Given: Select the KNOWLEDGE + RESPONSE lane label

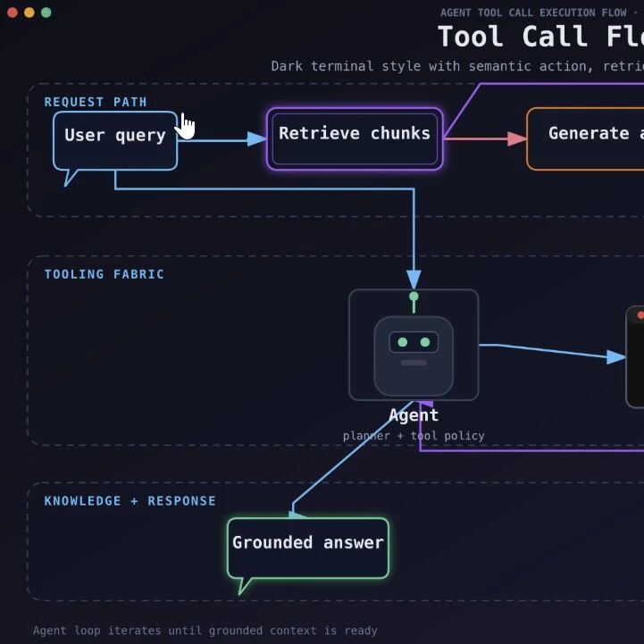Looking at the screenshot, I should [130, 501].
